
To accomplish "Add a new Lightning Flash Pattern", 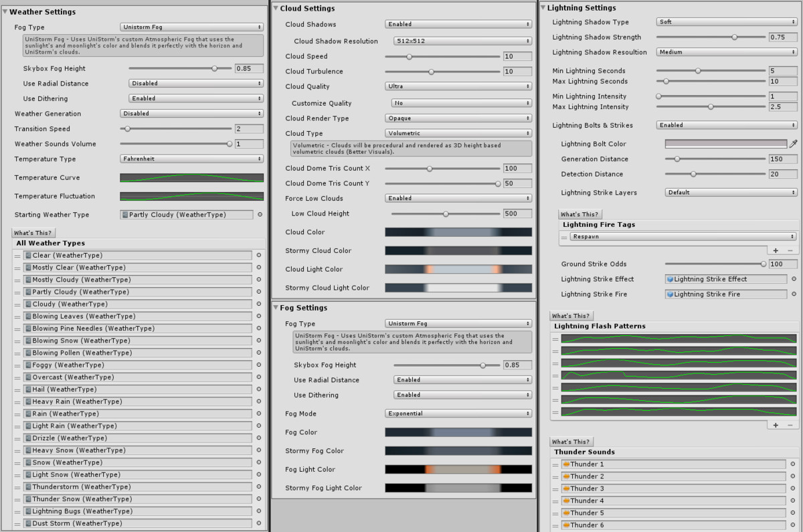I will (x=776, y=425).
